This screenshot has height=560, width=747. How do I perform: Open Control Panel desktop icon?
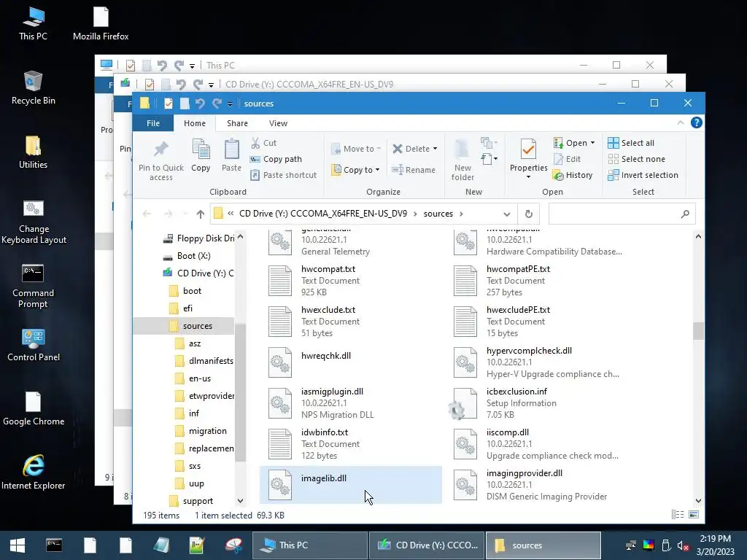(x=34, y=345)
